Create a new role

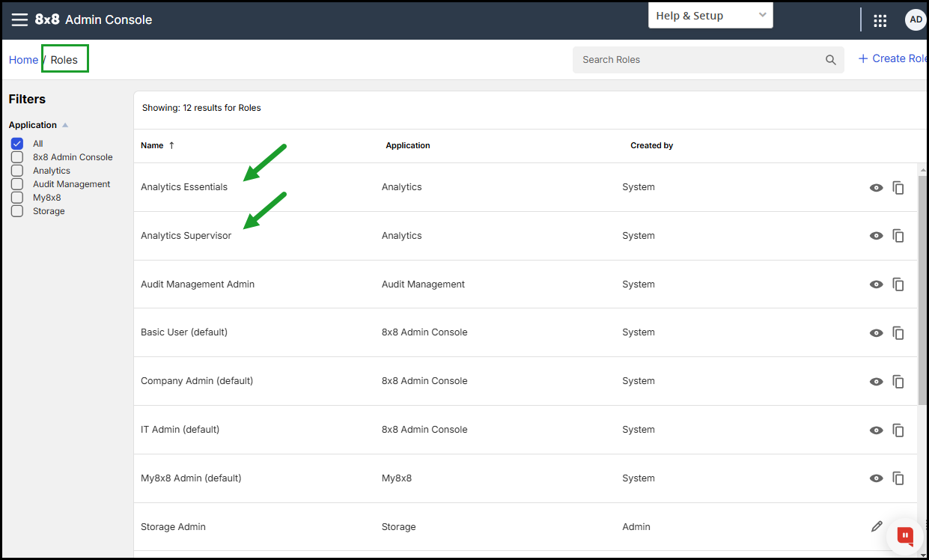tap(892, 58)
